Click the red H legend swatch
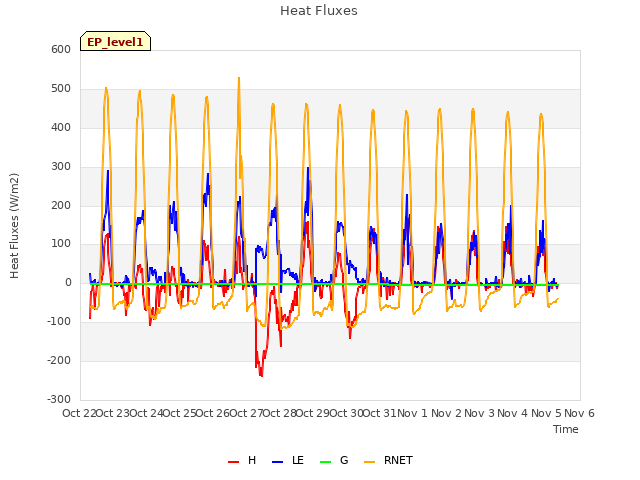 click(x=233, y=462)
